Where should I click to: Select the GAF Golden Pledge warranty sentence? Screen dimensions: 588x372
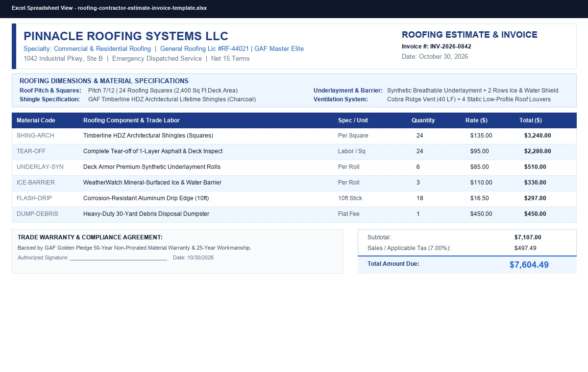pos(134,248)
